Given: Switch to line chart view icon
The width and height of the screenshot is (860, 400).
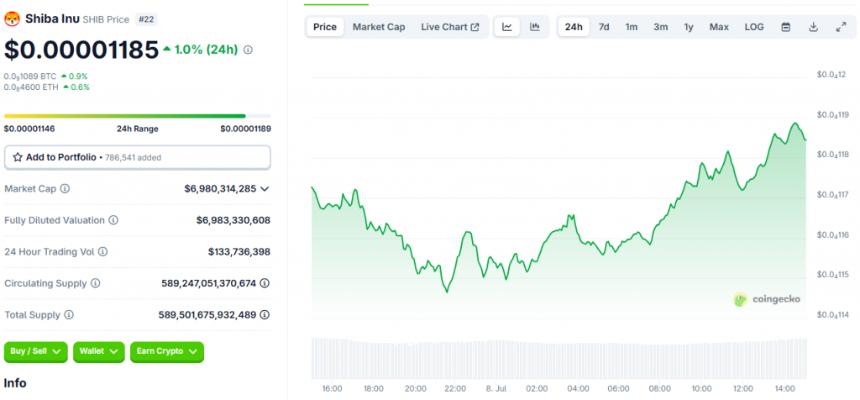Looking at the screenshot, I should (x=507, y=27).
